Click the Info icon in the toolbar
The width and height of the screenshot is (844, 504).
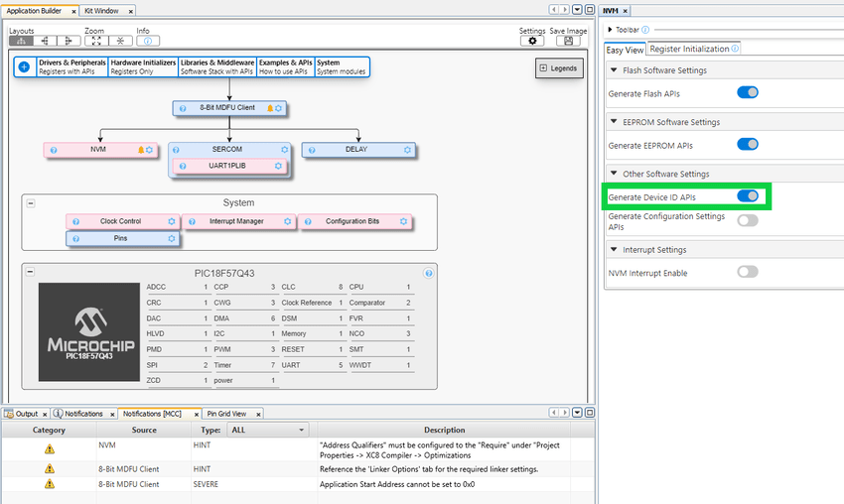[x=147, y=41]
